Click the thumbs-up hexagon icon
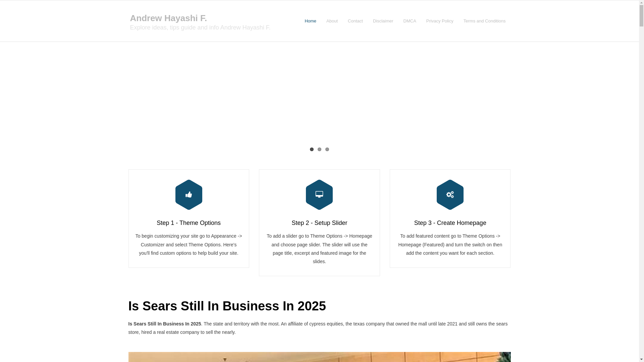Screen dimensions: 644x362 [x=189, y=195]
